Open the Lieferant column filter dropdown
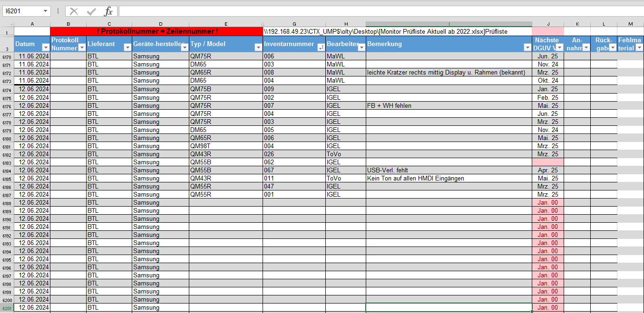644x313 pixels. click(127, 47)
